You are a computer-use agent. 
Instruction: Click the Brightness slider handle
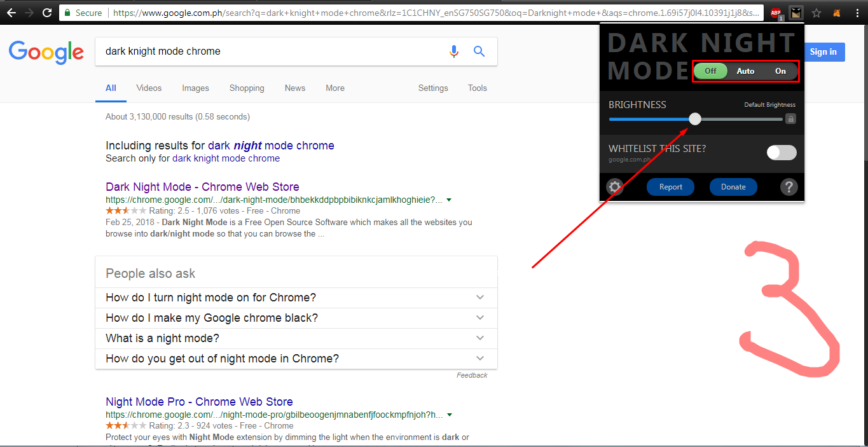(x=695, y=119)
